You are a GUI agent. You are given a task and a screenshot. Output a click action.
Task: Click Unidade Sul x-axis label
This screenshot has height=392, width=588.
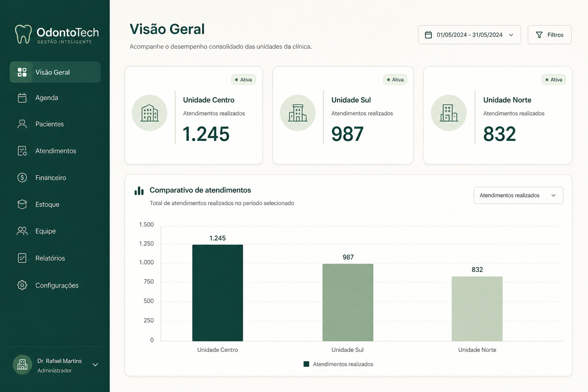(x=348, y=350)
